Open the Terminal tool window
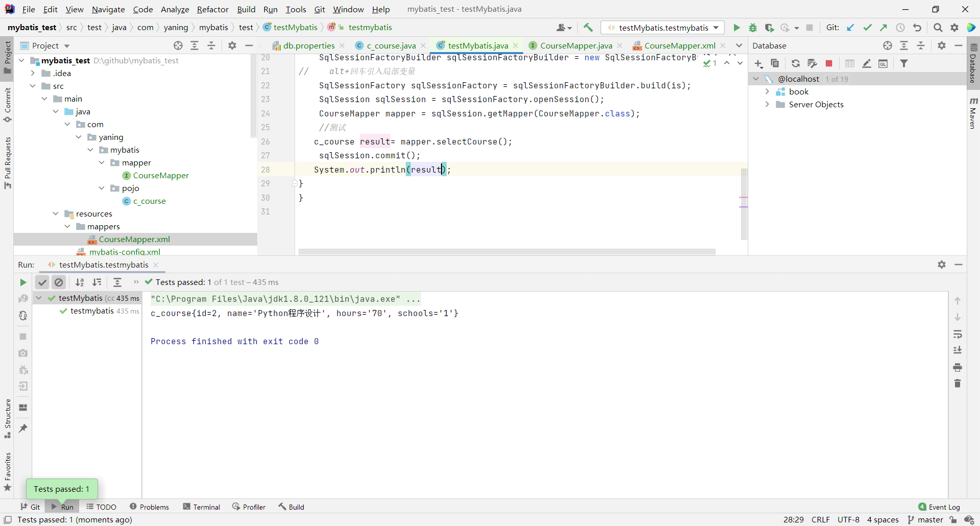Viewport: 980px width, 526px height. point(202,507)
